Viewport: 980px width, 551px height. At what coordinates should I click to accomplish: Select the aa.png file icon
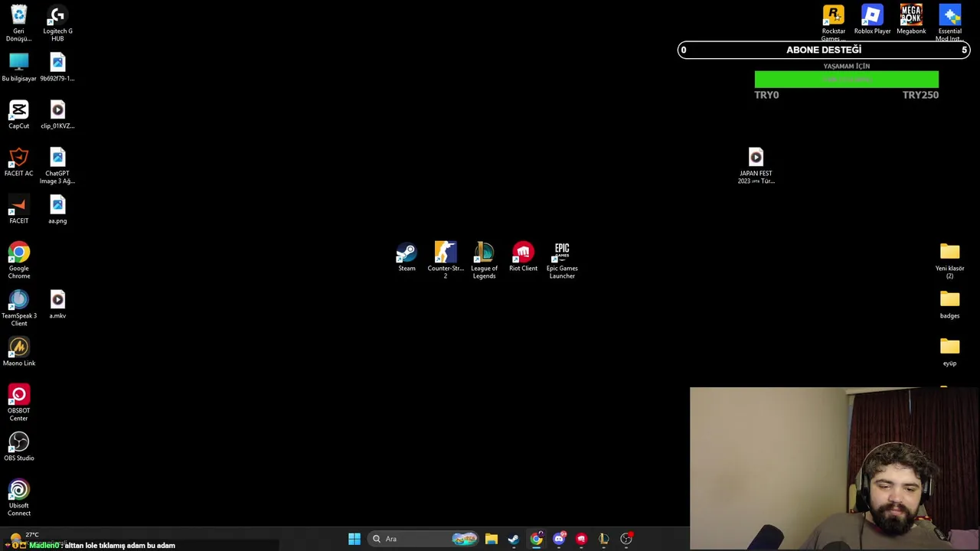tap(57, 209)
